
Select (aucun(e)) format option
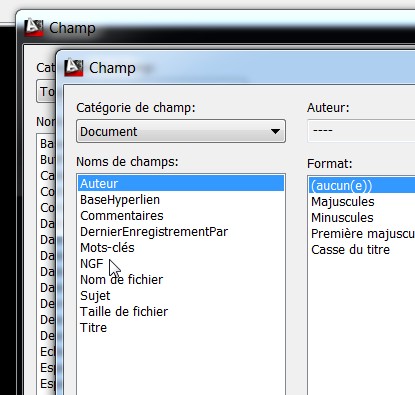[362, 186]
